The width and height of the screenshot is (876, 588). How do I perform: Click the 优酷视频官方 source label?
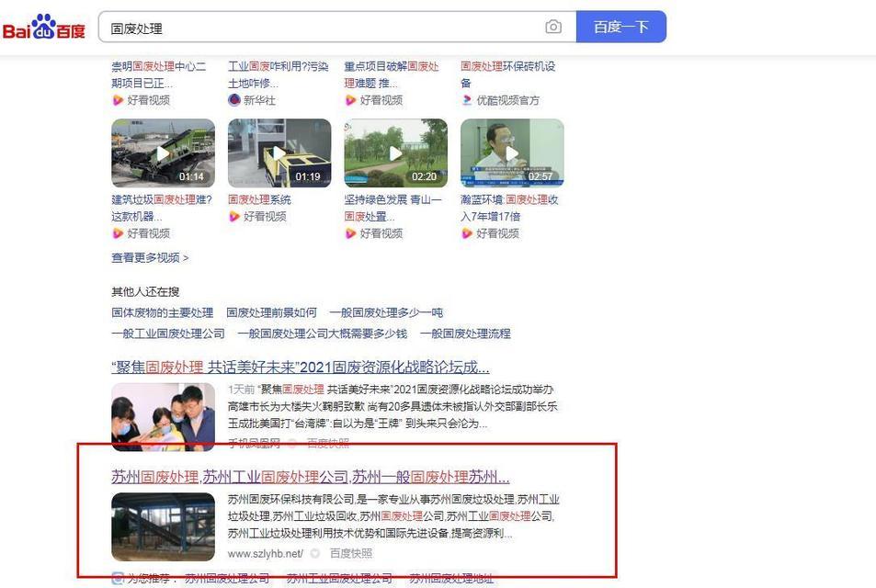[507, 100]
